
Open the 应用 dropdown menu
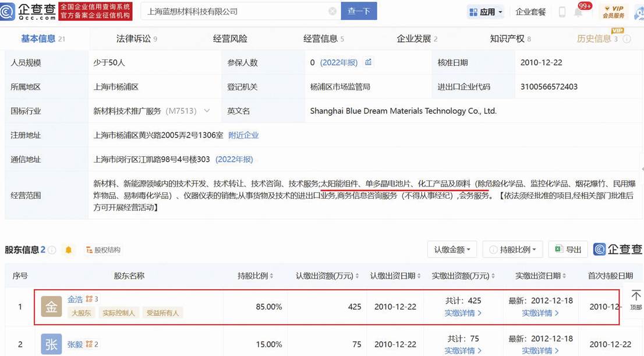tap(485, 12)
